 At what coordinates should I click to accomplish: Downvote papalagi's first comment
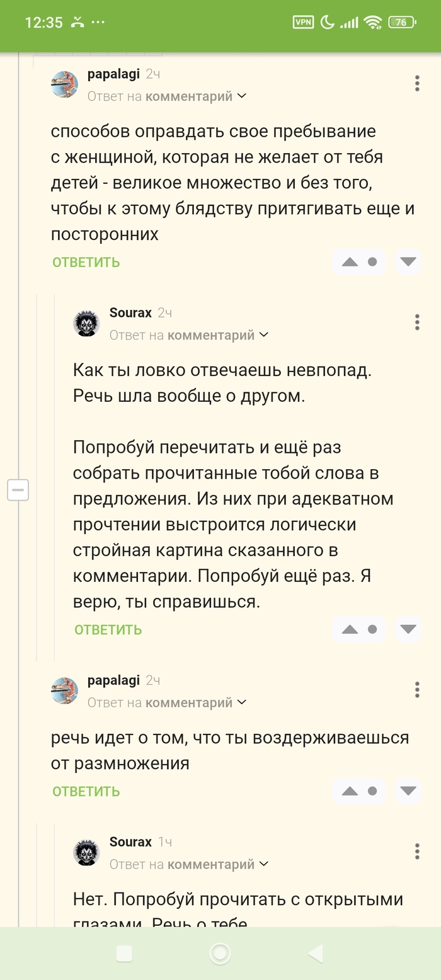pyautogui.click(x=408, y=262)
